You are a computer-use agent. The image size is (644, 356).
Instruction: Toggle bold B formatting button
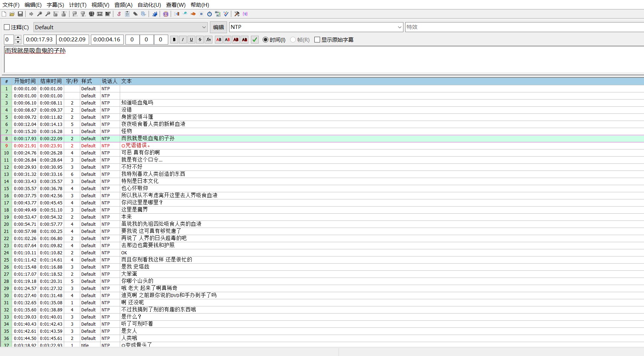(174, 40)
